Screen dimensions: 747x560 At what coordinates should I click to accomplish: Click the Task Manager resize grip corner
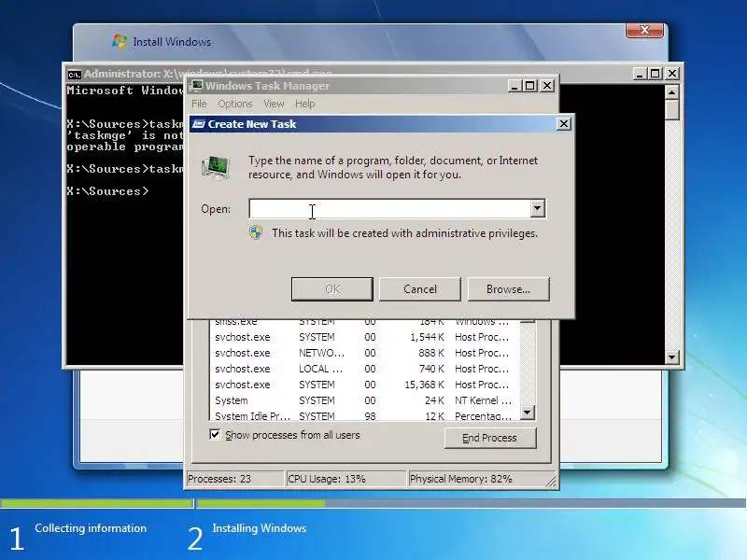point(551,482)
